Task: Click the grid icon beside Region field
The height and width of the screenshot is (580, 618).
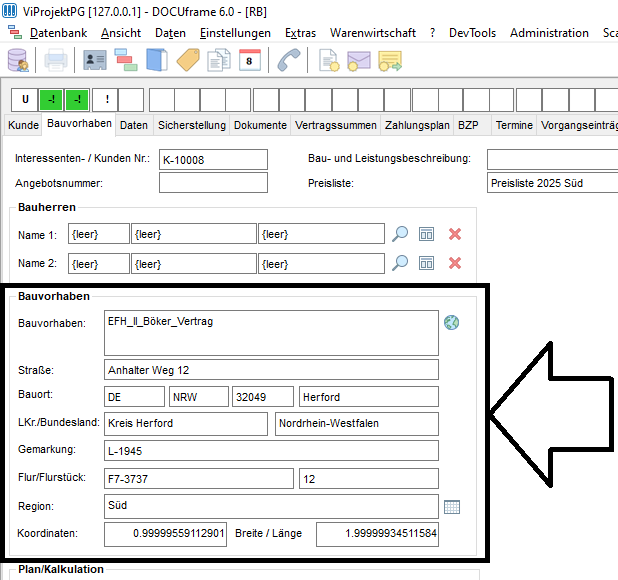Action: click(452, 507)
